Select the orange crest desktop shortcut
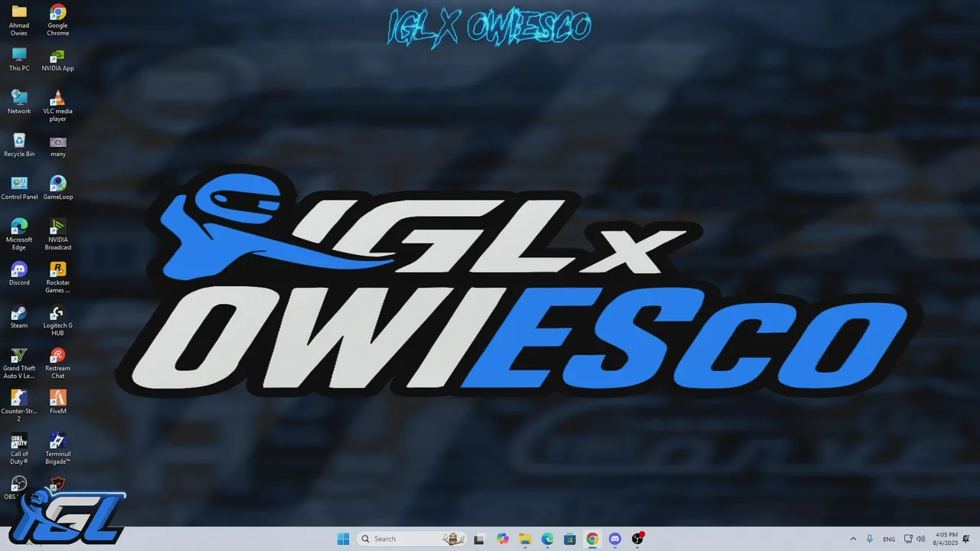980x551 pixels. coord(57,484)
